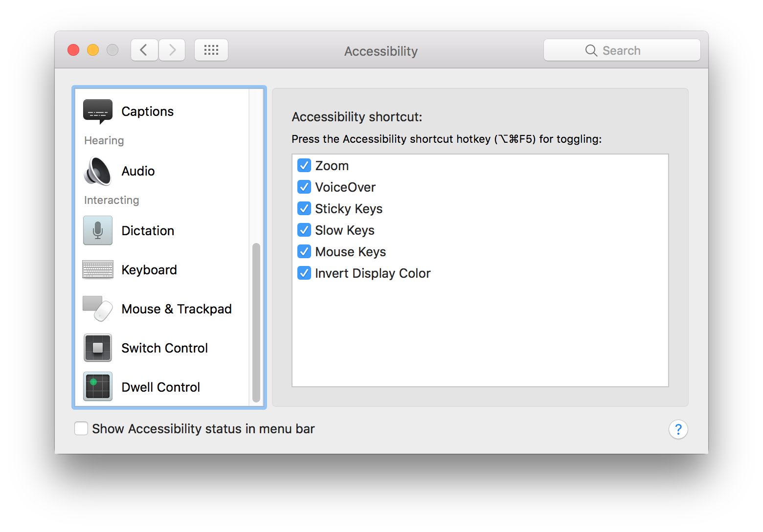Image resolution: width=763 pixels, height=532 pixels.
Task: Select Mouse & Trackpad settings
Action: click(176, 309)
